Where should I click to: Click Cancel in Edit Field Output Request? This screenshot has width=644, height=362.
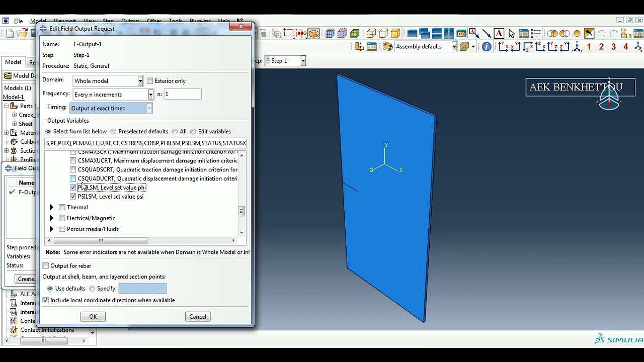coord(198,317)
